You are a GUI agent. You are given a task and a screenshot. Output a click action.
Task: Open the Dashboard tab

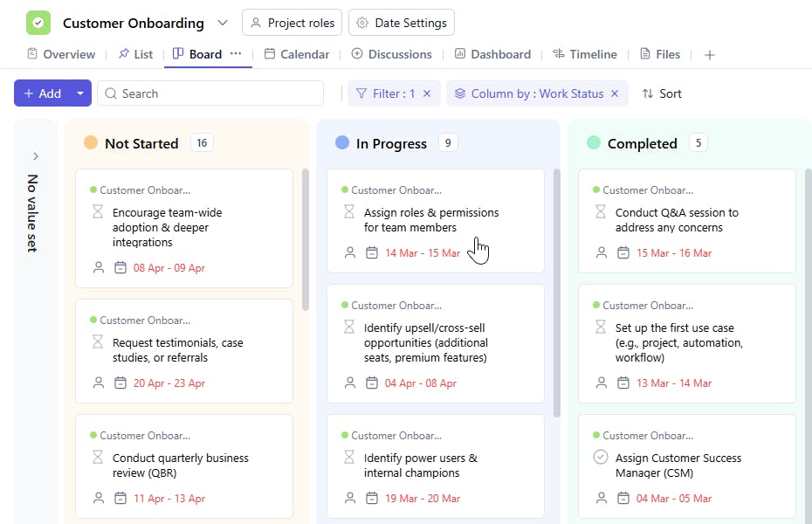click(x=492, y=54)
